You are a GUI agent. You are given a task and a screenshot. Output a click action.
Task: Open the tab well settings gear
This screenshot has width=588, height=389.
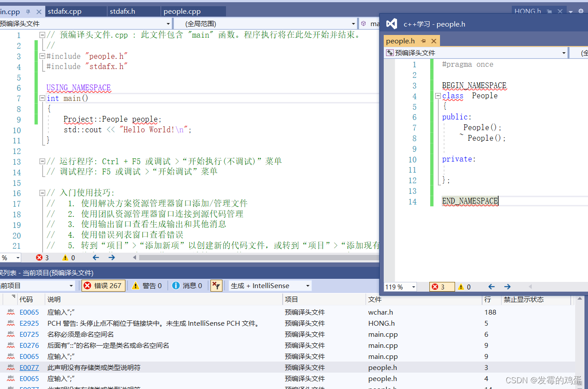pyautogui.click(x=581, y=12)
